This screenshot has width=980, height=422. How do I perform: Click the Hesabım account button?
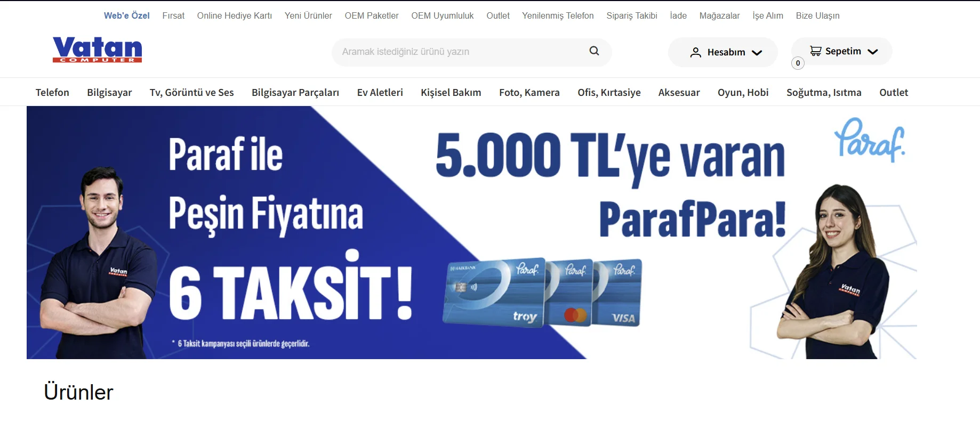point(723,52)
